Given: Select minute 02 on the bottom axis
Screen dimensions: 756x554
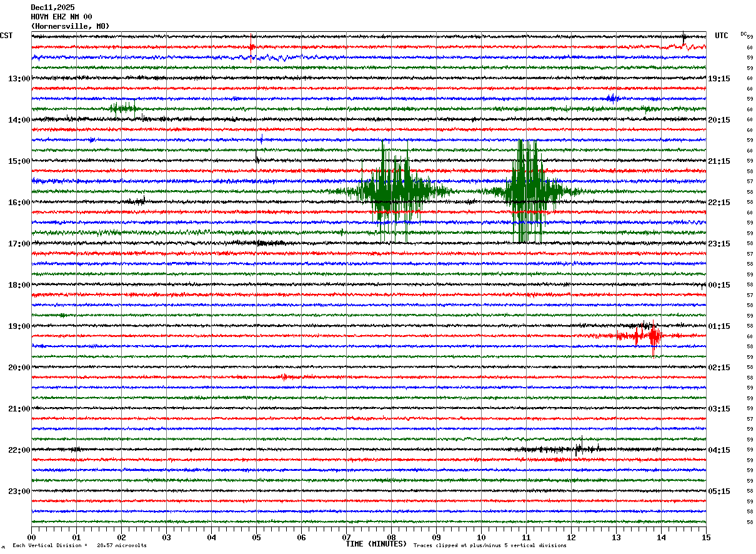Looking at the screenshot, I should [x=121, y=537].
